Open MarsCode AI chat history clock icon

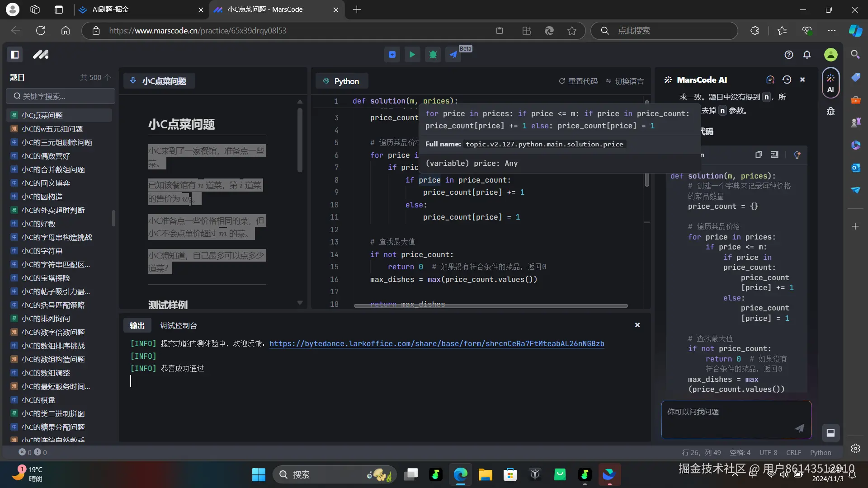coord(787,80)
